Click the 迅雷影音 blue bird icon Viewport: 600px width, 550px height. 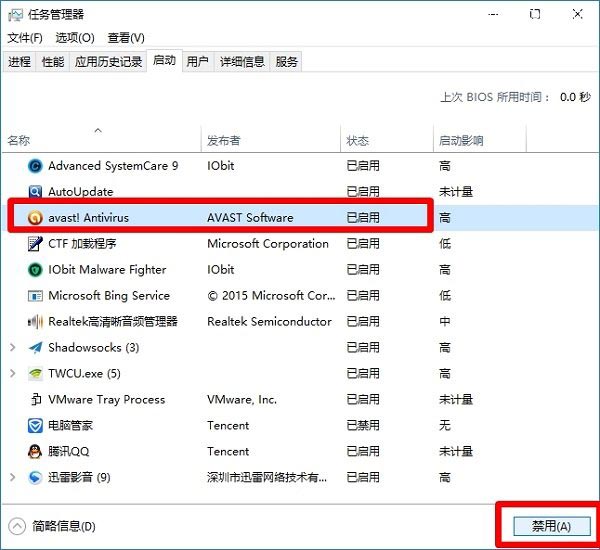(x=35, y=477)
